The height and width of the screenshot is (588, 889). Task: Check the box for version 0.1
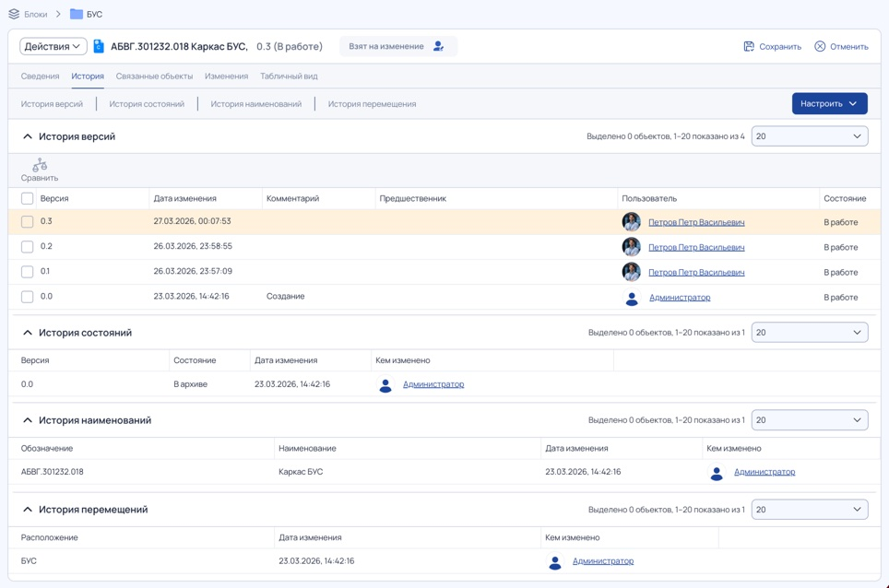[x=28, y=271]
